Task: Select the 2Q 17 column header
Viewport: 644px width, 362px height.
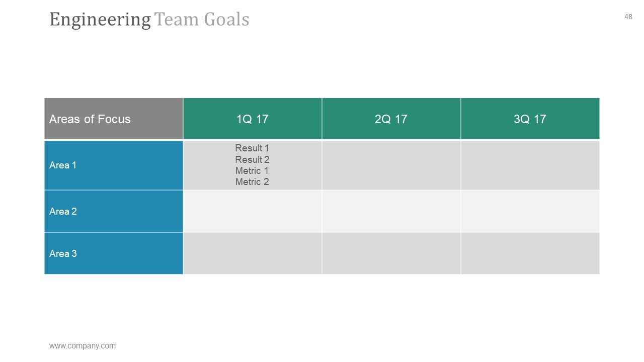Action: [391, 119]
